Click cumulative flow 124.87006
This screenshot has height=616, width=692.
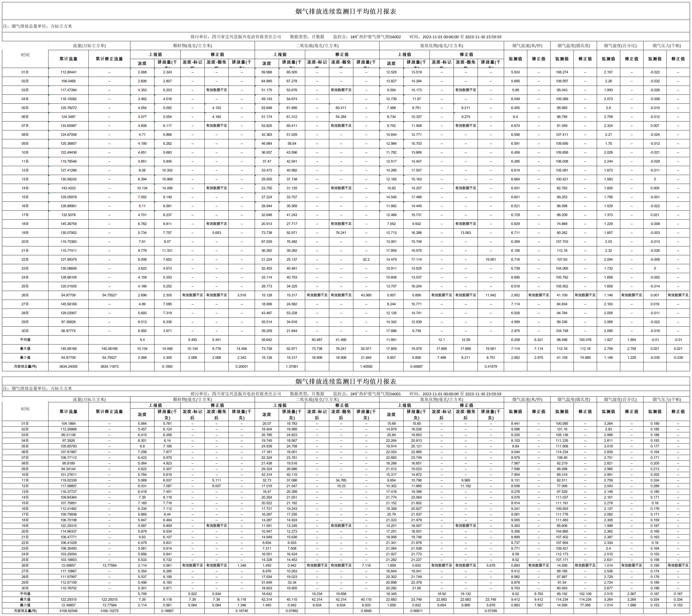coord(68,134)
